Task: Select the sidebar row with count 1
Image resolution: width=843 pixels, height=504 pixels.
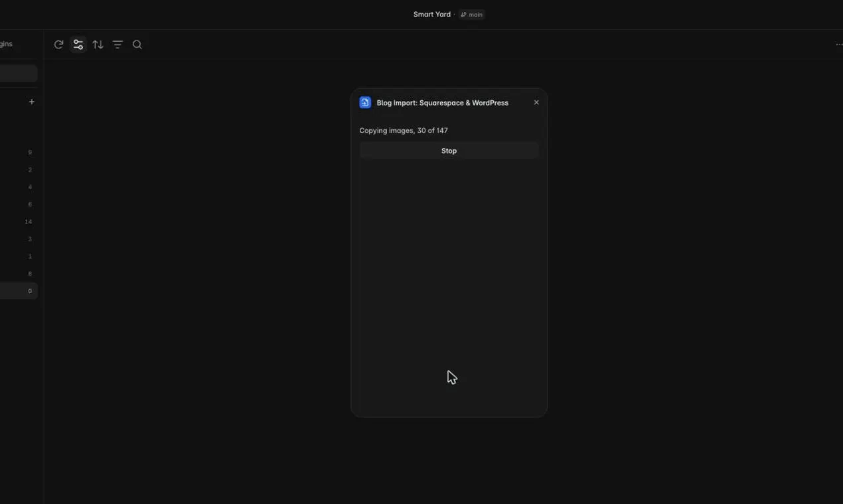Action: click(19, 256)
